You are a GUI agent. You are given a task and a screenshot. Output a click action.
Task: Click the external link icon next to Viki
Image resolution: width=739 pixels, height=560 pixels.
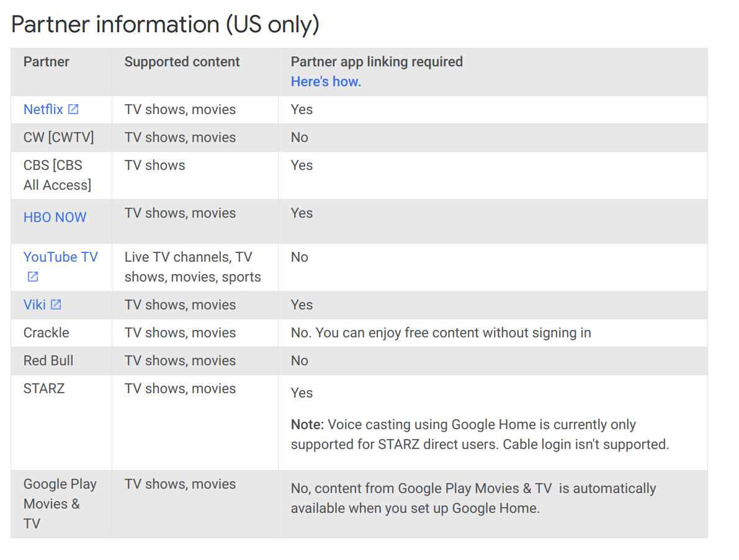[56, 304]
